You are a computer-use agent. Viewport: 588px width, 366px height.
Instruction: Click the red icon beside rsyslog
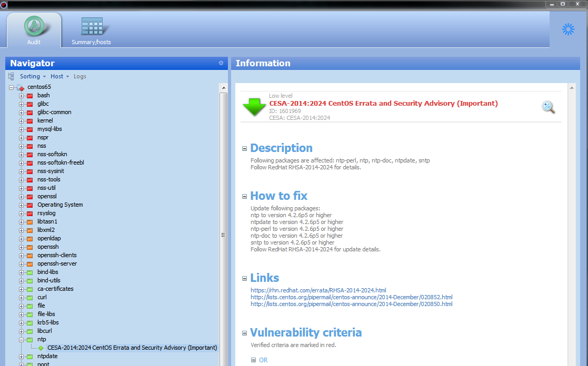29,213
